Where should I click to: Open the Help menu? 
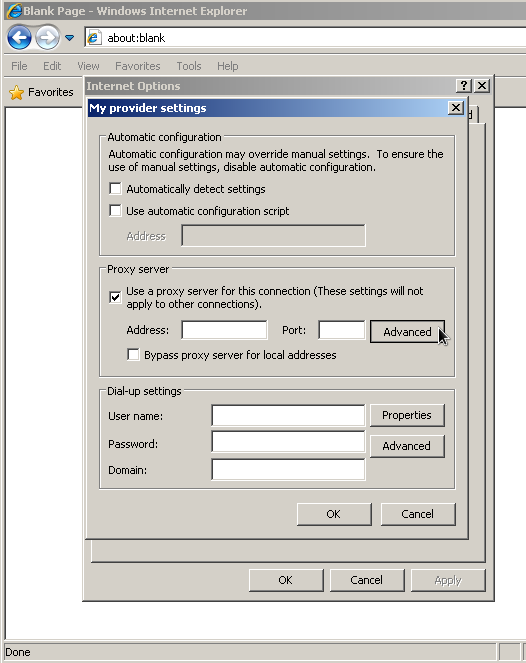click(227, 66)
